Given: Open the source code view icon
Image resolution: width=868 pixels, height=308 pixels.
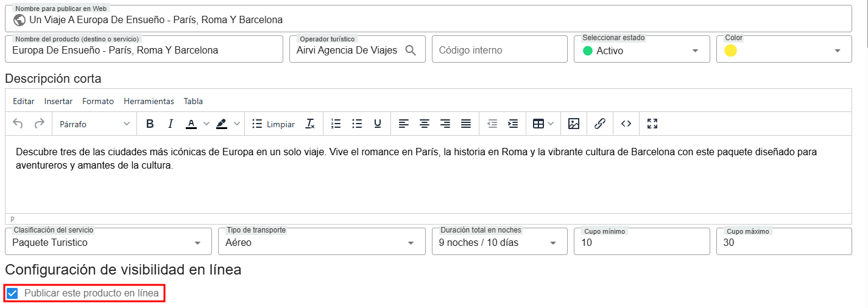Looking at the screenshot, I should click(626, 124).
